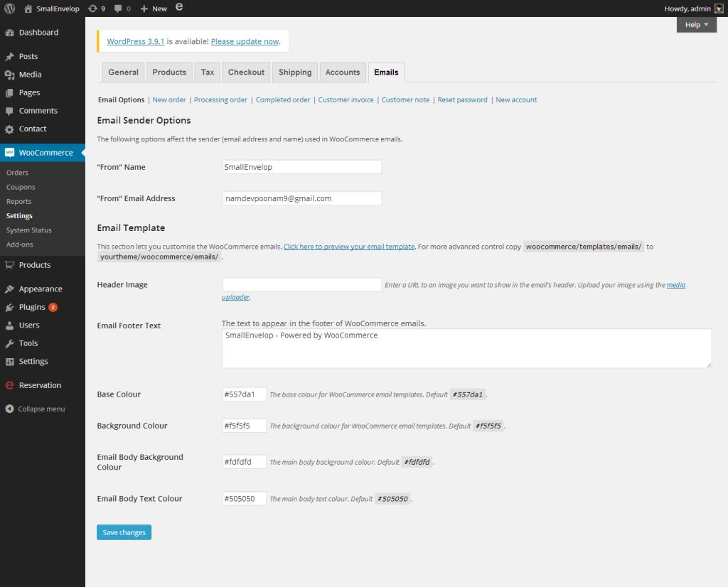Screen dimensions: 728x587
Task: Focus the "From" Name input field
Action: 301,167
